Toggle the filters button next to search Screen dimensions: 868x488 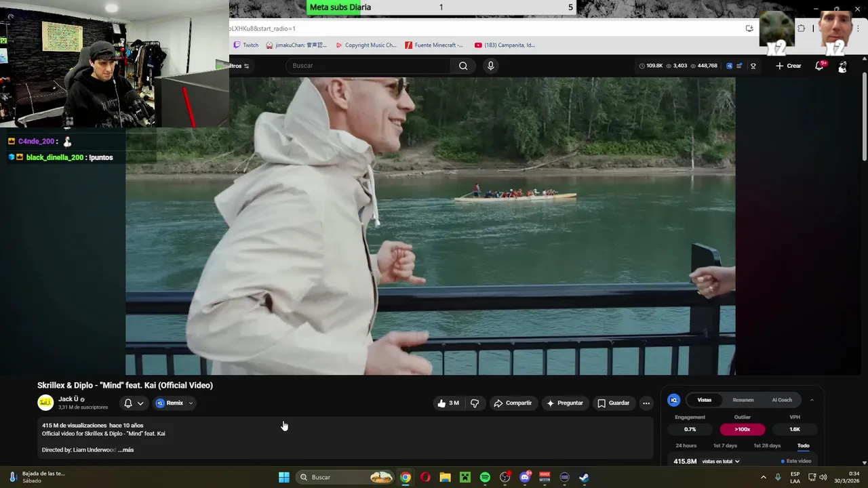click(x=239, y=66)
